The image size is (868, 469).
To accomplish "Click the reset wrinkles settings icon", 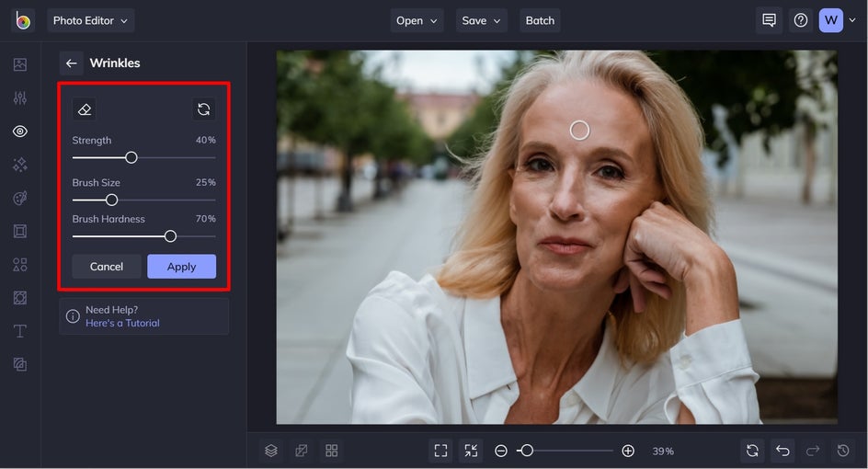I will pyautogui.click(x=204, y=109).
